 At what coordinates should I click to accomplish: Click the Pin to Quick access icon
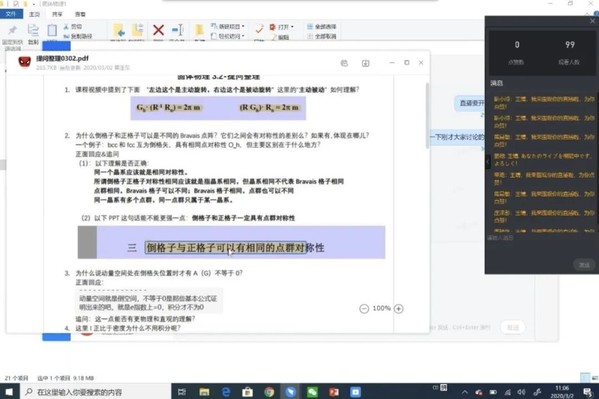[x=12, y=30]
